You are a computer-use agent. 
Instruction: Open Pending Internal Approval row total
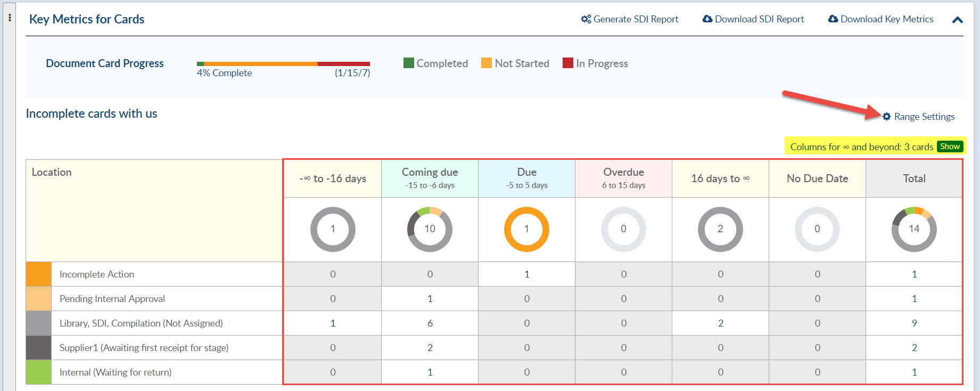pos(914,299)
